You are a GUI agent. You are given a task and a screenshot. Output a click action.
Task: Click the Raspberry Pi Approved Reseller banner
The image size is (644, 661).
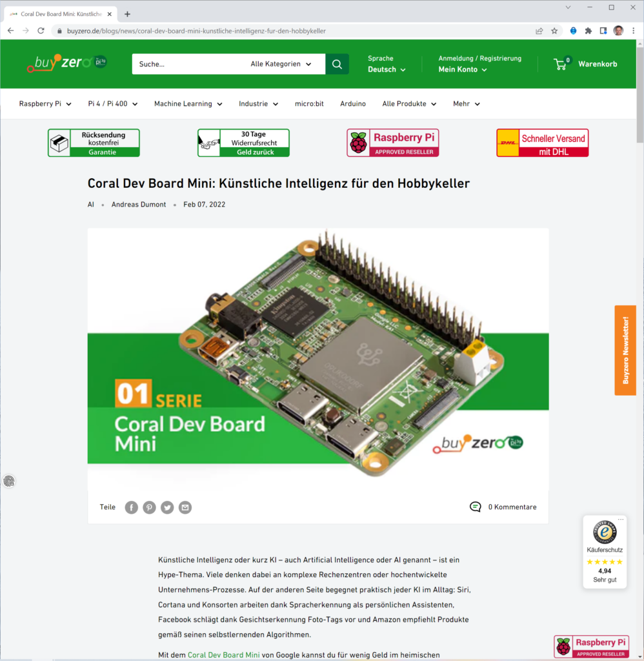tap(393, 143)
